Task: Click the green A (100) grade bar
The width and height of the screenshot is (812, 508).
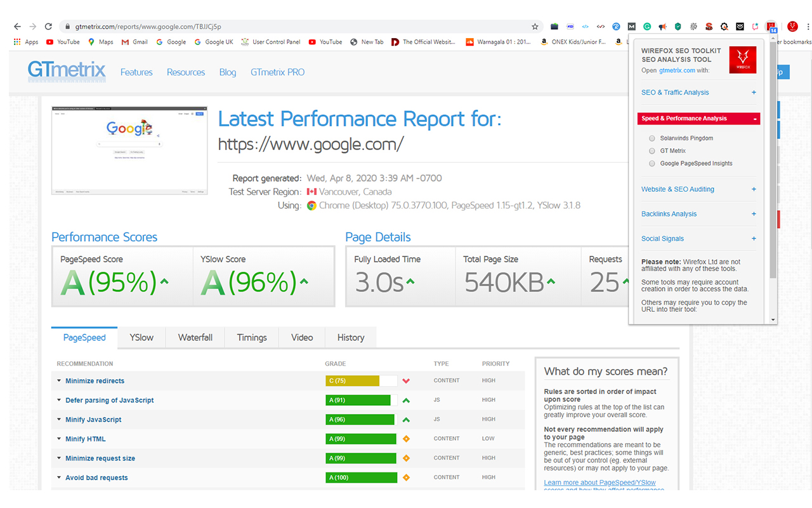Action: 362,478
